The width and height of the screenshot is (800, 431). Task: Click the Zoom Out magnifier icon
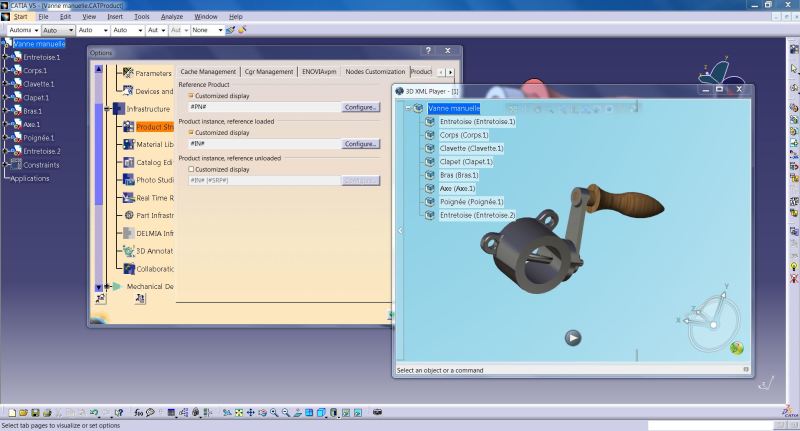[x=286, y=413]
